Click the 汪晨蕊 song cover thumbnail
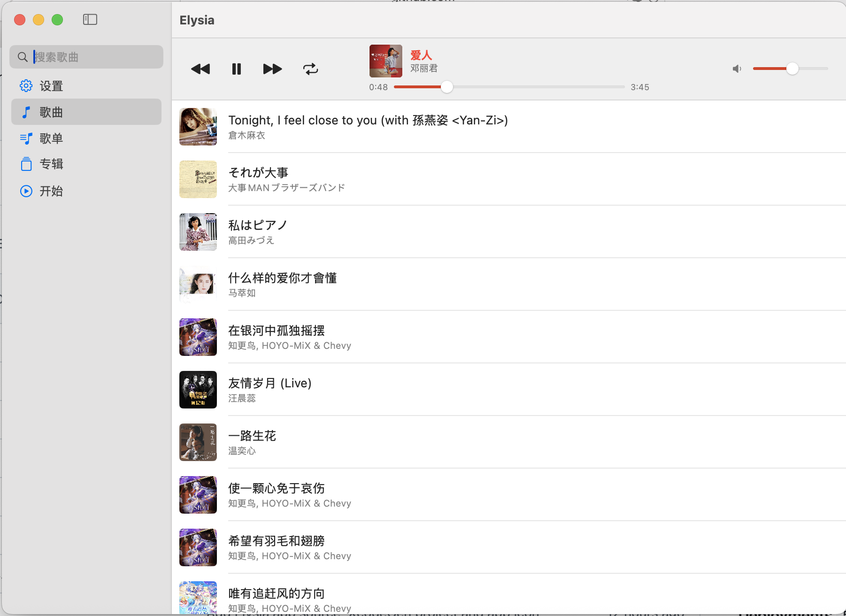This screenshot has height=616, width=846. click(x=198, y=390)
